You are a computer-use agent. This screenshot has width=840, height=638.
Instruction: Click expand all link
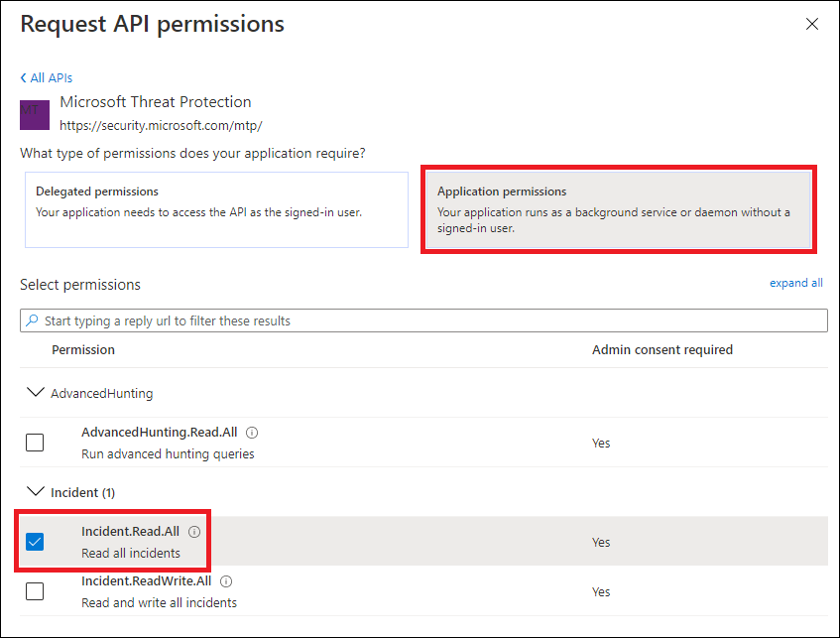[796, 283]
